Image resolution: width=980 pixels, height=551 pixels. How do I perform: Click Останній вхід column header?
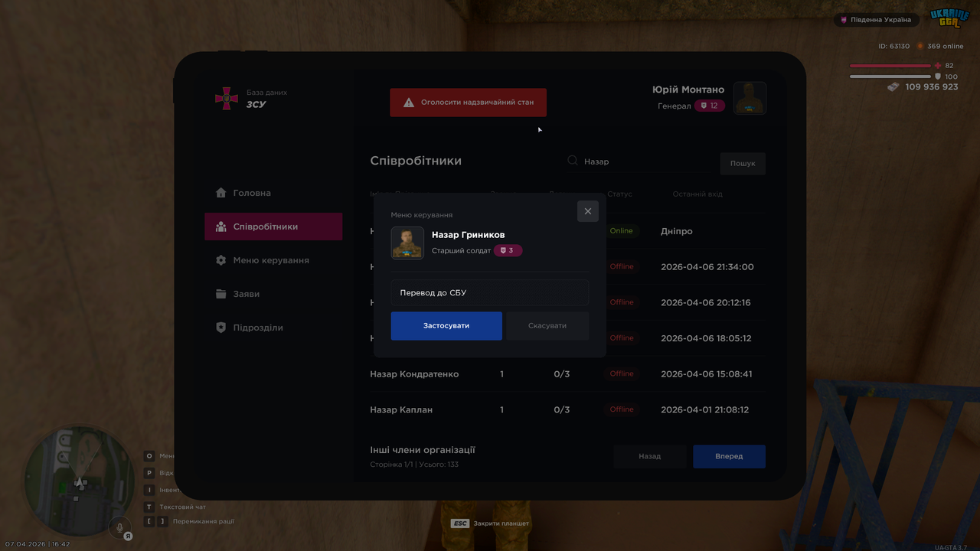697,194
